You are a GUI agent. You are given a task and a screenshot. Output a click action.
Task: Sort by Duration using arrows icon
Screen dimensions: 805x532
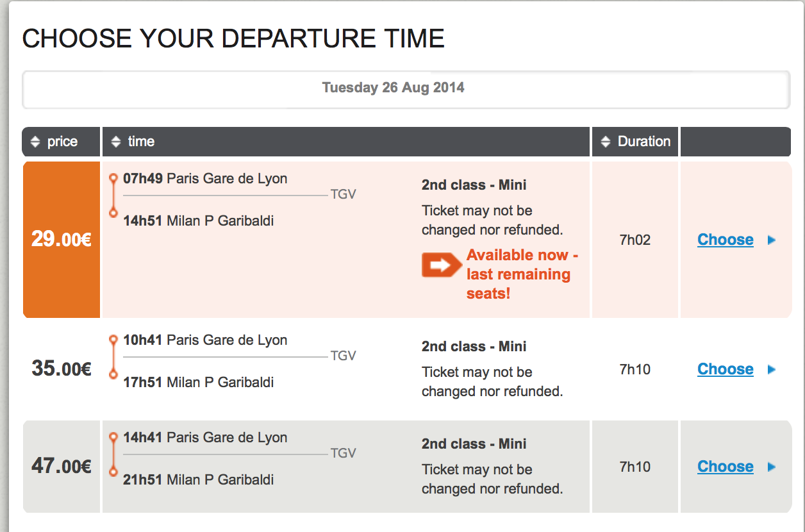tap(605, 142)
